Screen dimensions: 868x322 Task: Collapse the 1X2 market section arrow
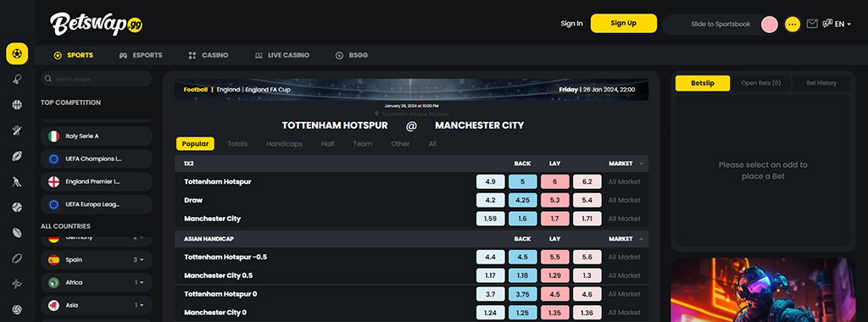(641, 164)
